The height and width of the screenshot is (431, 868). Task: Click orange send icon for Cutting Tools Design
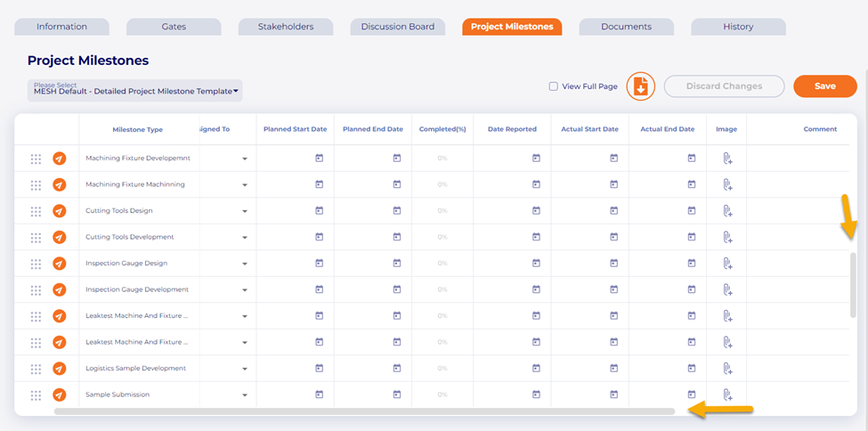pyautogui.click(x=60, y=211)
